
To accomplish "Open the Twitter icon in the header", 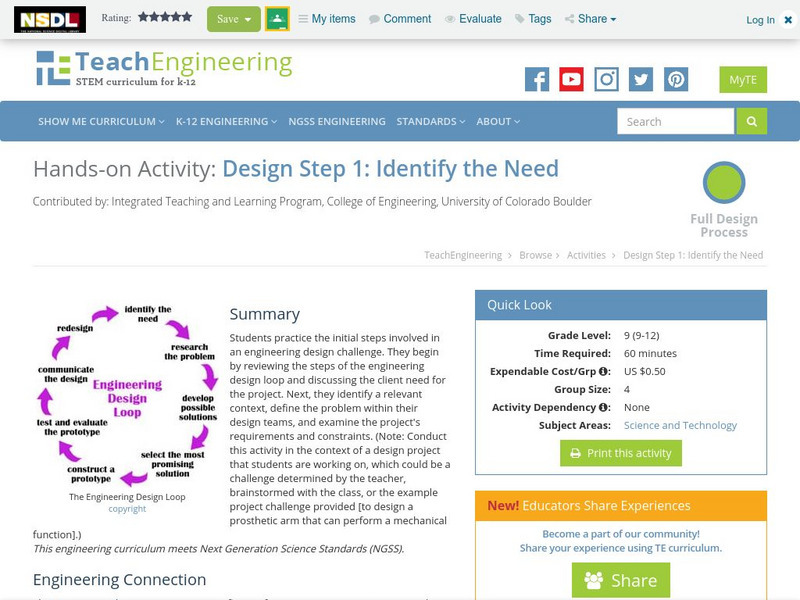I will 639,79.
